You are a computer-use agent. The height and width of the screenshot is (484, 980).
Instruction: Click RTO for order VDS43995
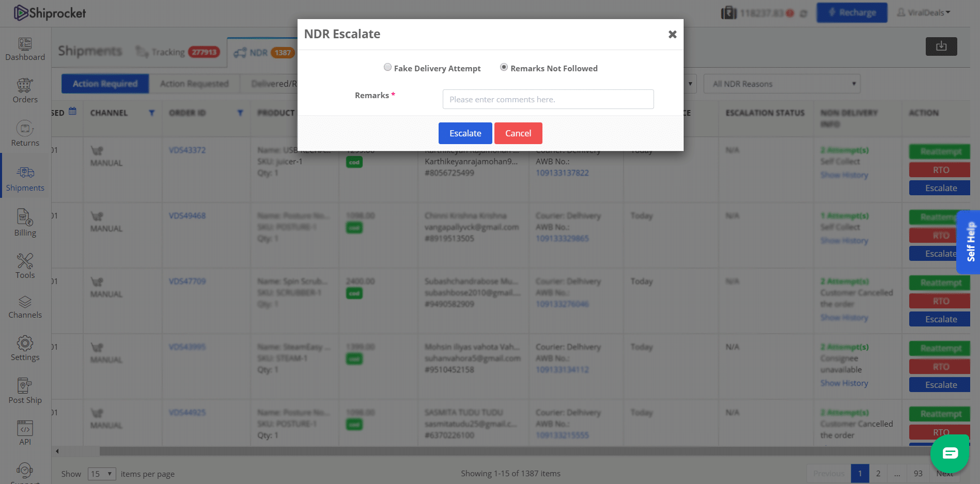click(940, 367)
